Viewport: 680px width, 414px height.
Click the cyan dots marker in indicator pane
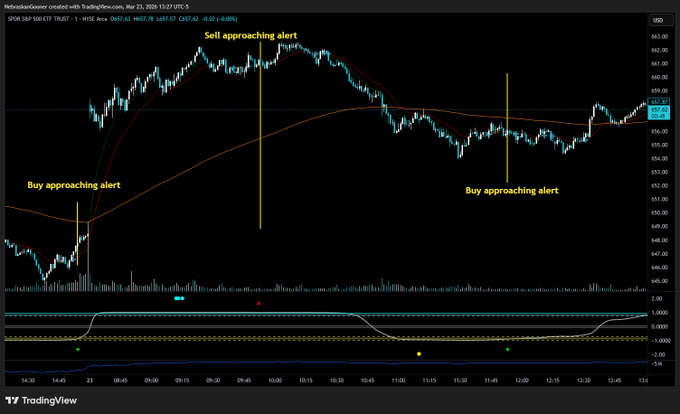pyautogui.click(x=179, y=298)
